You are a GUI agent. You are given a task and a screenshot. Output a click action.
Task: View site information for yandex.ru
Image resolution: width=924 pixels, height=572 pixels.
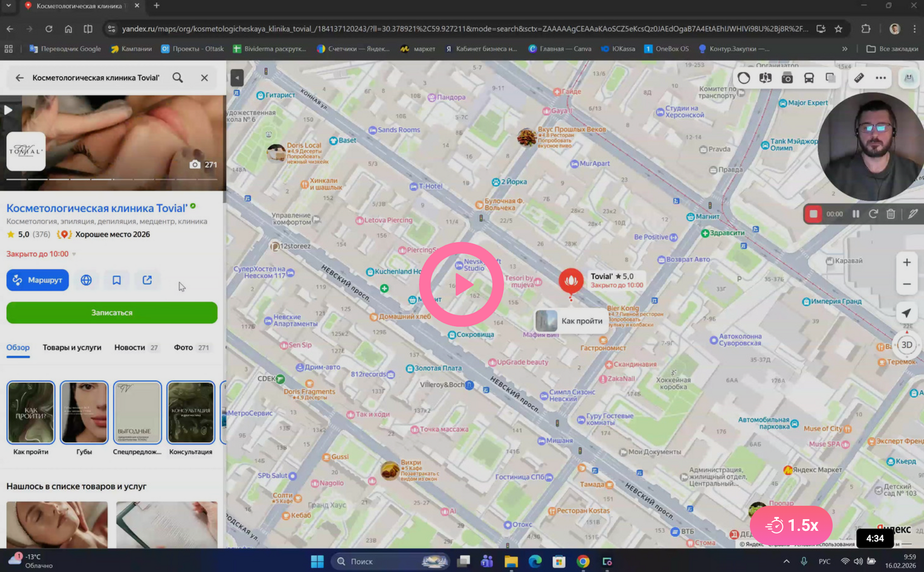(111, 29)
